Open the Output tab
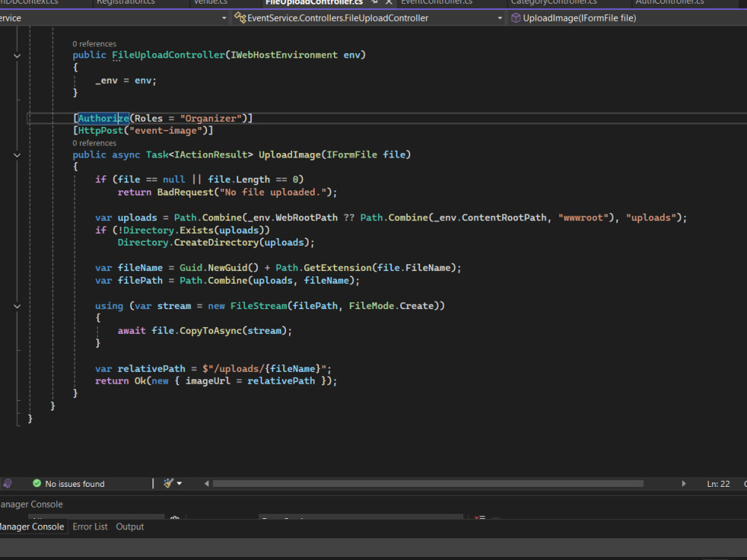 click(x=129, y=526)
